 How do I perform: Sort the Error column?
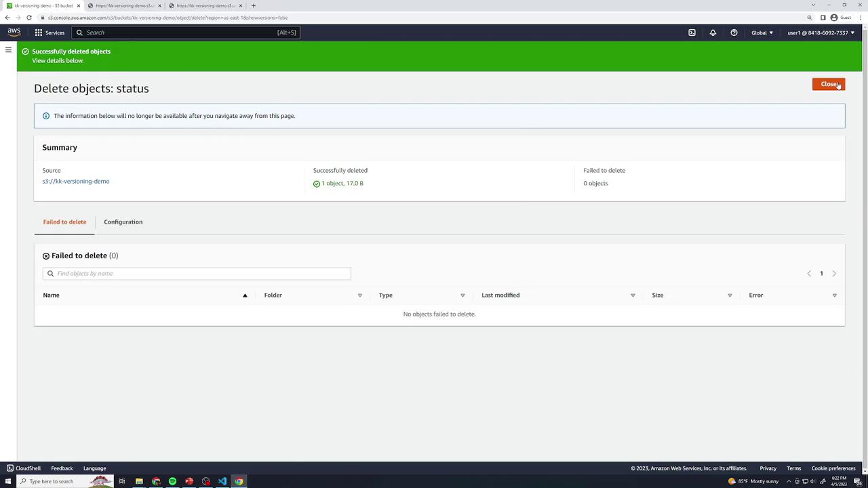pos(834,296)
